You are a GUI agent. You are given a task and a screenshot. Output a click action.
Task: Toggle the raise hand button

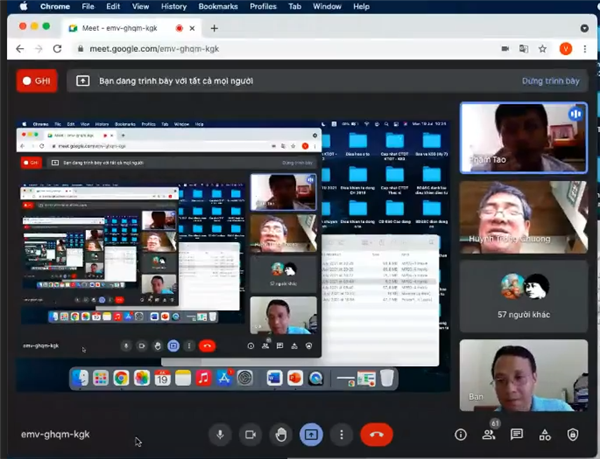click(281, 434)
